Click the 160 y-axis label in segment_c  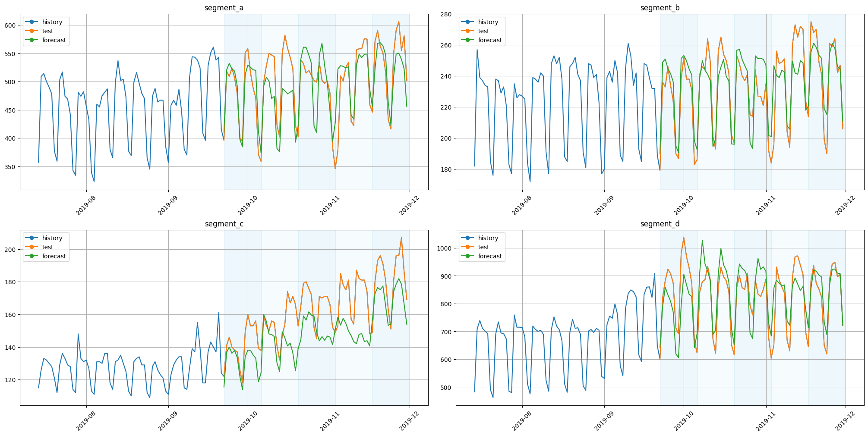click(10, 315)
